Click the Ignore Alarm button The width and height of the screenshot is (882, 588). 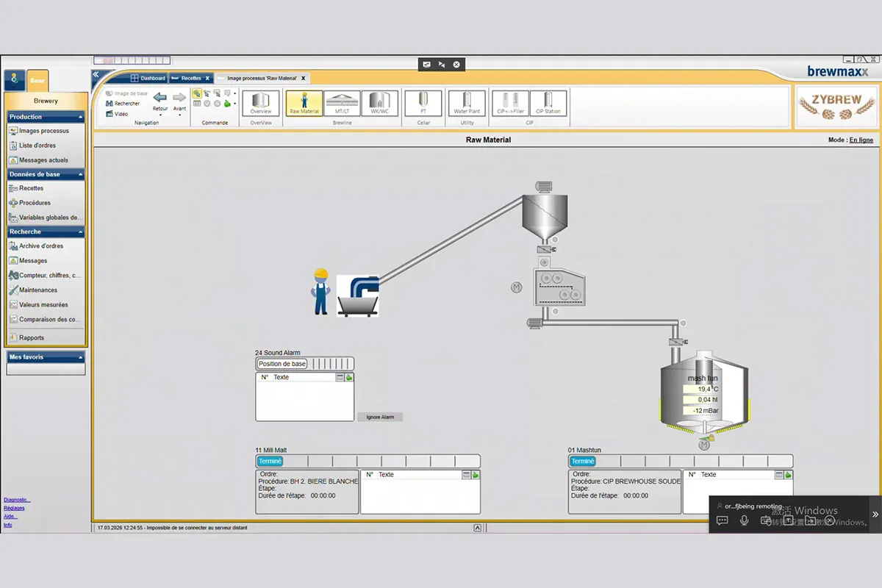coord(380,417)
